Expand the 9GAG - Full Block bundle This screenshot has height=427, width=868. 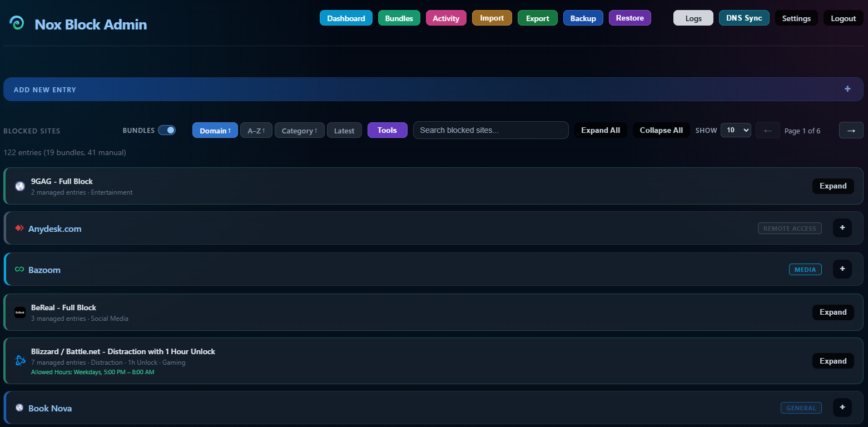[x=833, y=186]
